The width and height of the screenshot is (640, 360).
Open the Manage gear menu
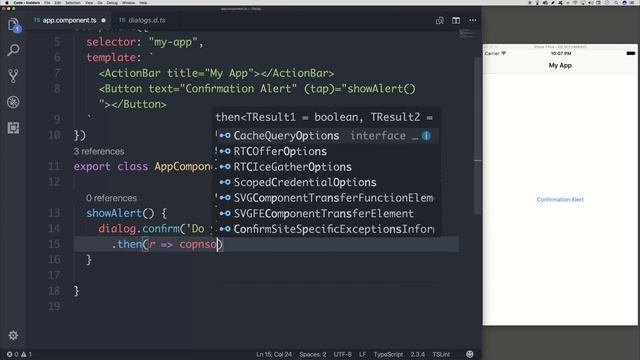click(13, 335)
